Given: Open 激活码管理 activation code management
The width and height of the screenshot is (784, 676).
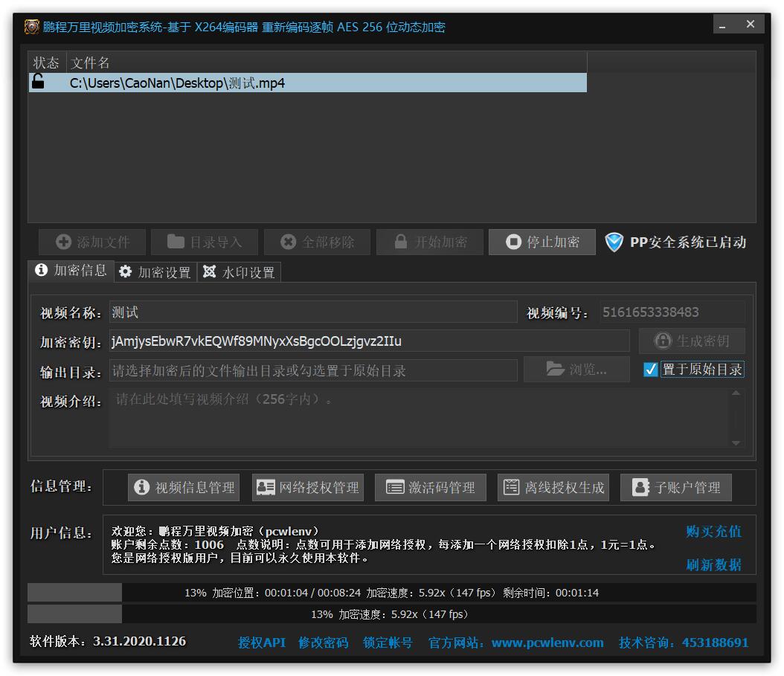Looking at the screenshot, I should click(x=431, y=488).
